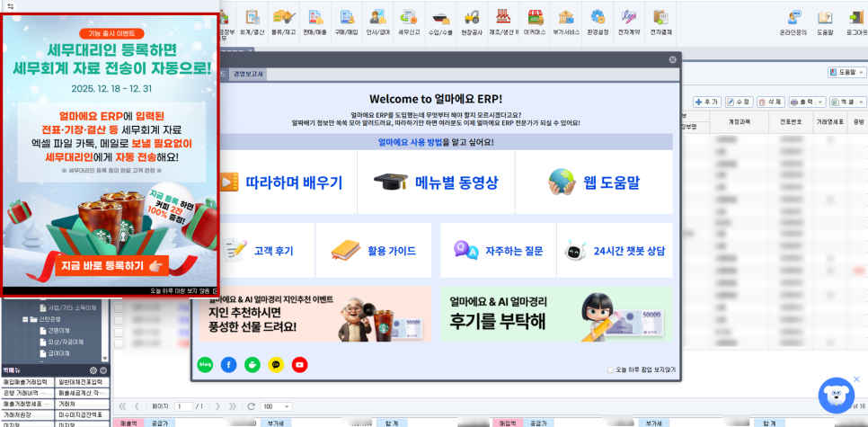Click the 삭제 delete button
The height and width of the screenshot is (427, 868).
771,102
